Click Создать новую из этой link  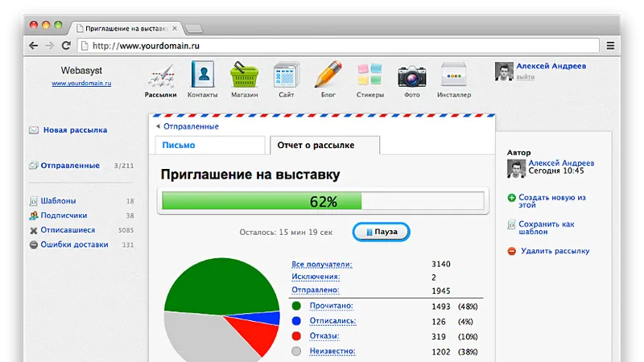coord(552,201)
